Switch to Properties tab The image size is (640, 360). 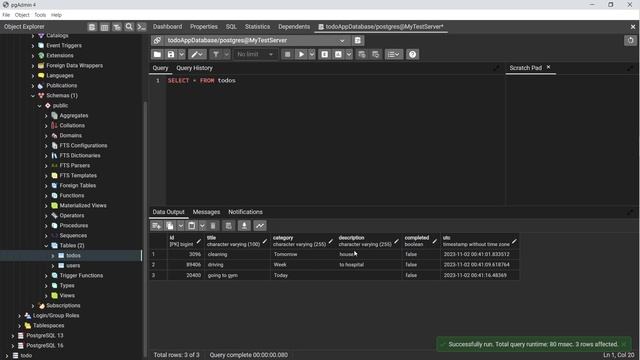[x=204, y=27]
